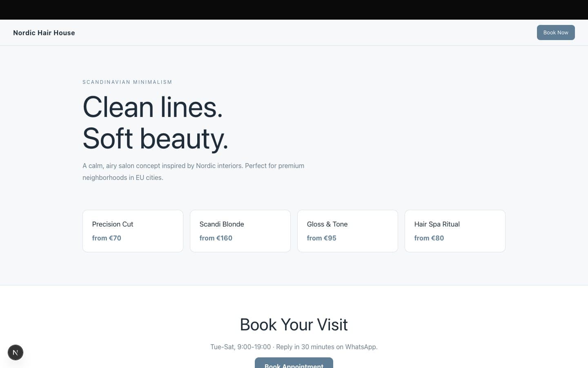This screenshot has height=368, width=588.
Task: Click the Book Now button
Action: point(555,33)
